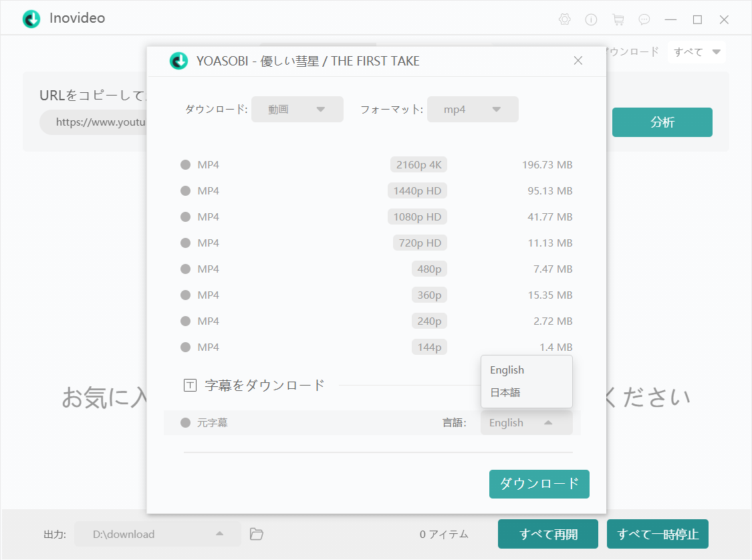The height and width of the screenshot is (560, 752).
Task: Select the MP4 2160p 4K option
Action: tap(186, 165)
